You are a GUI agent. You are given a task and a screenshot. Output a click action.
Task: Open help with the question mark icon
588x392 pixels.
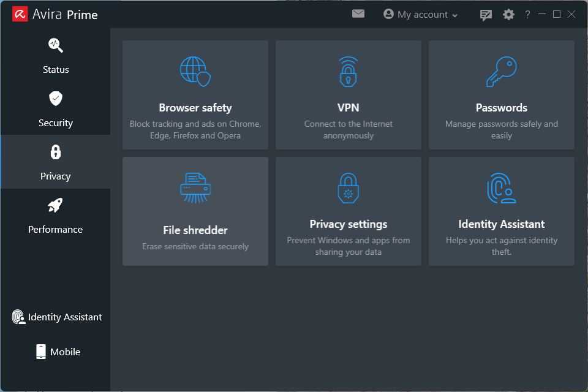click(x=527, y=14)
